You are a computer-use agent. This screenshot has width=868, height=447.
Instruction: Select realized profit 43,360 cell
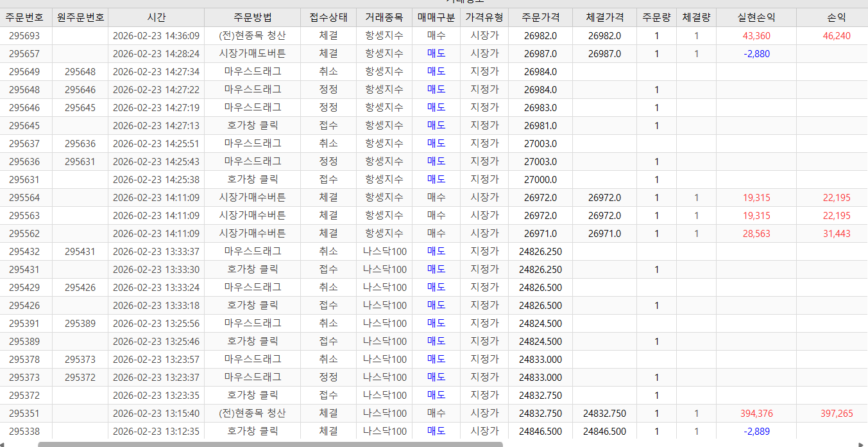(x=756, y=36)
